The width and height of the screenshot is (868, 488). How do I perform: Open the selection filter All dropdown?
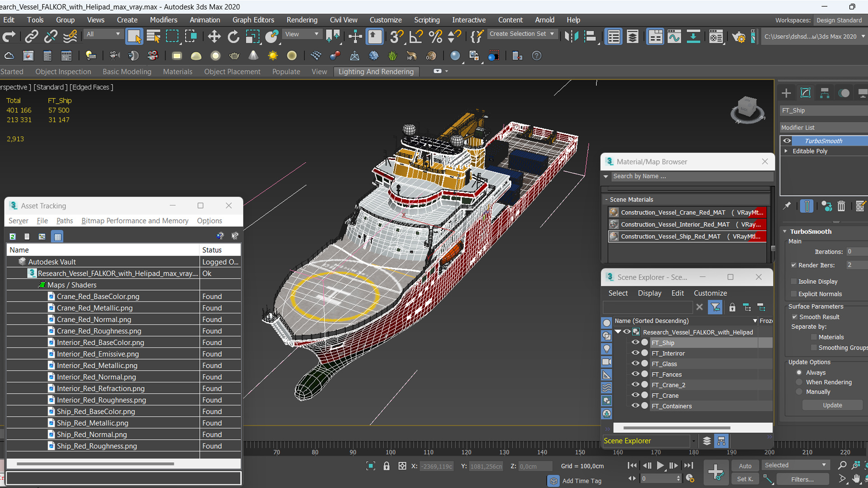(x=103, y=34)
